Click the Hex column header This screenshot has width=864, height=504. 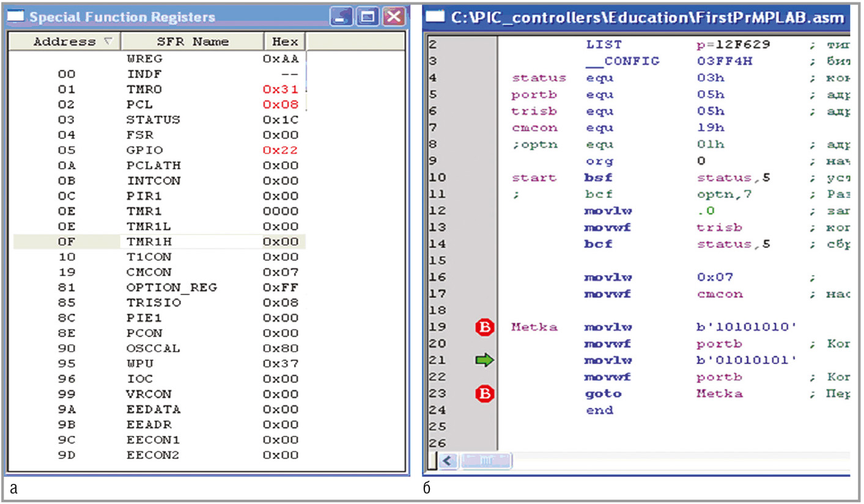click(x=285, y=42)
